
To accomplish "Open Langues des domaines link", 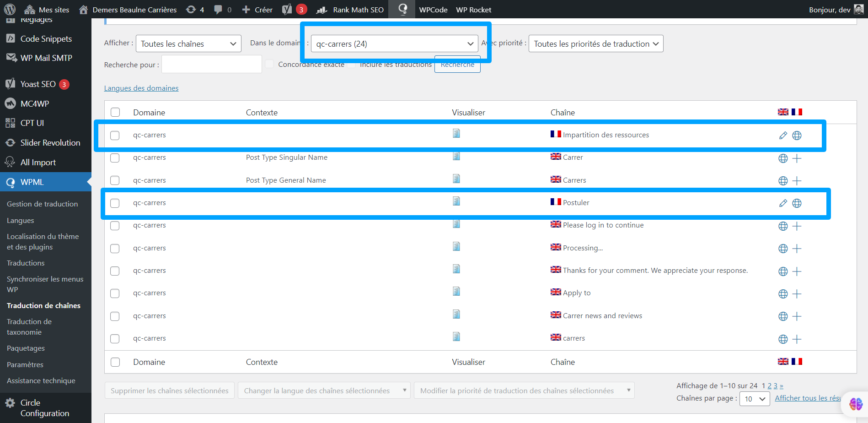I will tap(141, 88).
